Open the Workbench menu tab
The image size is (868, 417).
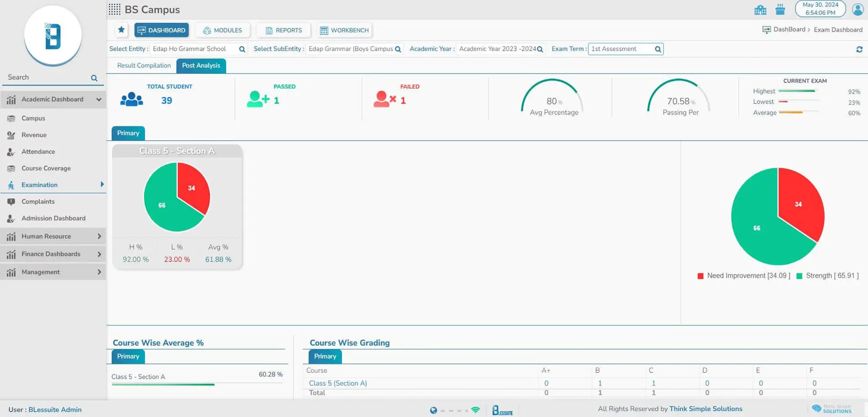[x=345, y=30]
